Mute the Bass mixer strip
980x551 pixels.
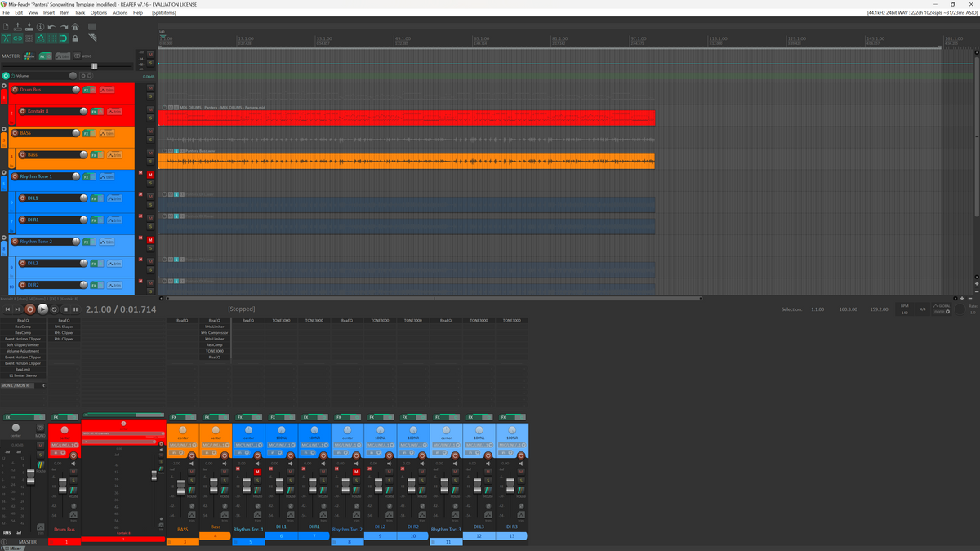coord(225,472)
